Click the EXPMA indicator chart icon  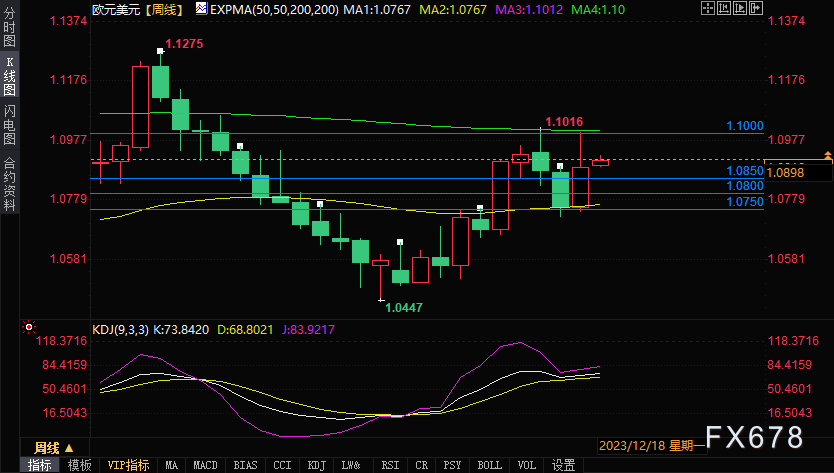(x=201, y=9)
